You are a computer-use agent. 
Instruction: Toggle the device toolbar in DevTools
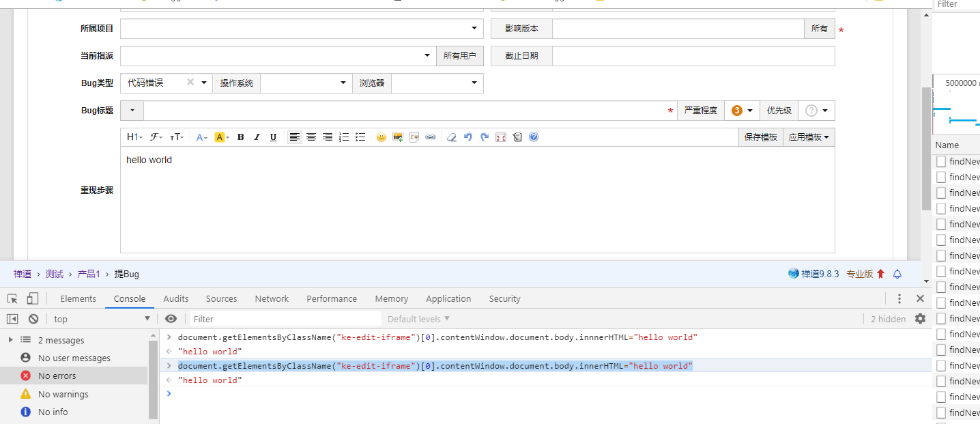coord(33,298)
